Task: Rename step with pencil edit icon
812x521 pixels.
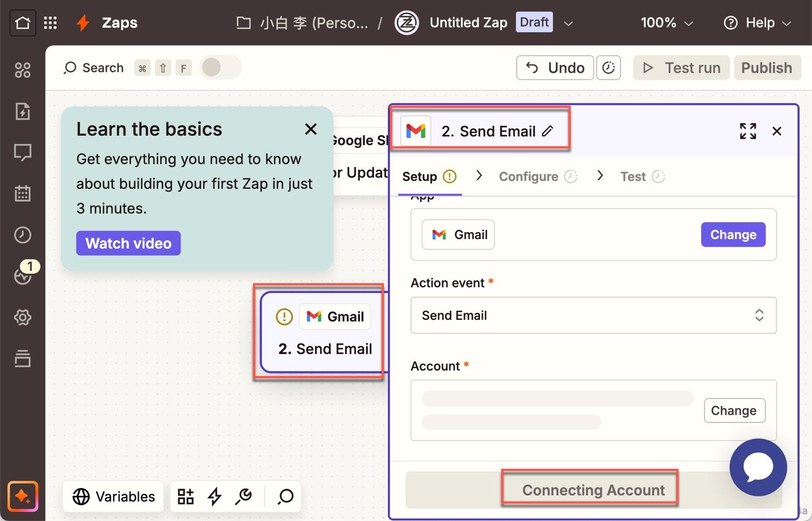Action: click(x=548, y=132)
